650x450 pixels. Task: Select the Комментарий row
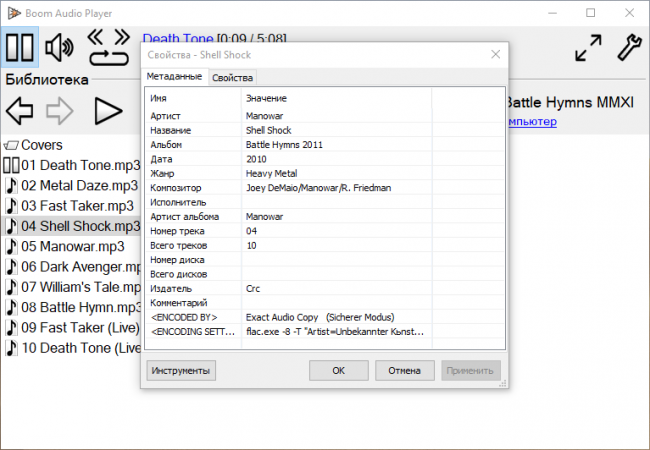(x=325, y=303)
